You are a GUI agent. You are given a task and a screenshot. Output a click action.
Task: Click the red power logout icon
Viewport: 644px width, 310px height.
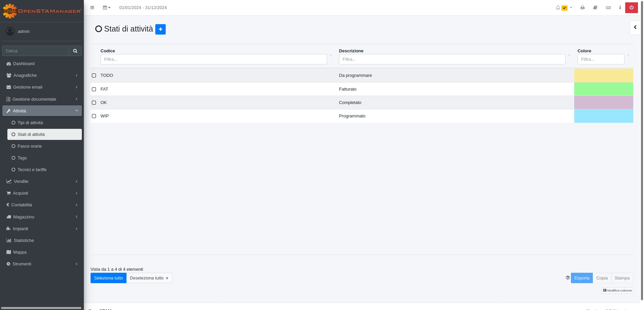631,8
